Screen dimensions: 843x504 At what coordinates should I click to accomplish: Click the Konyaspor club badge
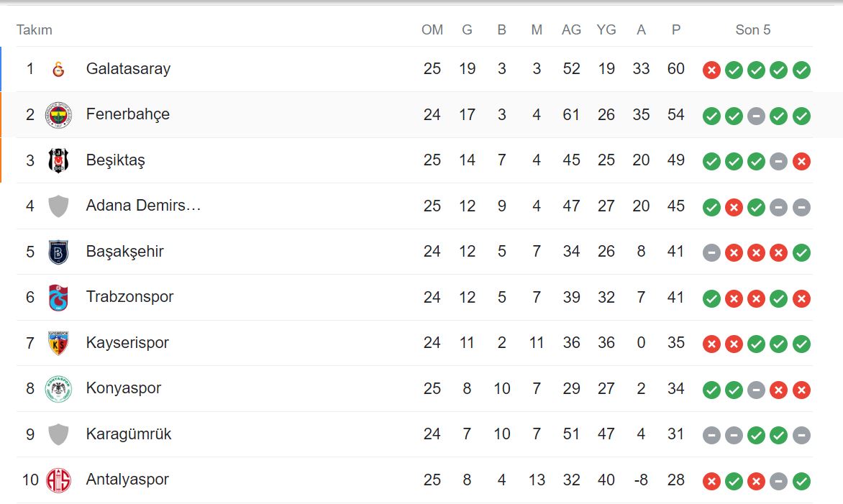click(x=58, y=388)
